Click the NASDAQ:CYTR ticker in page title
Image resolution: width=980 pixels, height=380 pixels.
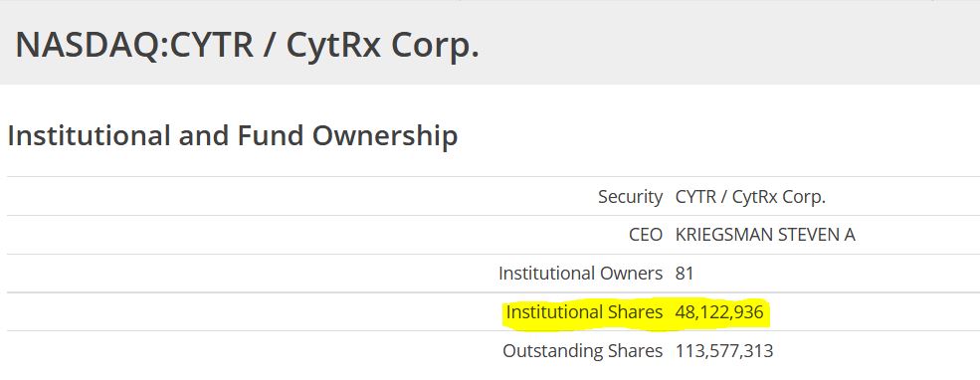tap(134, 45)
